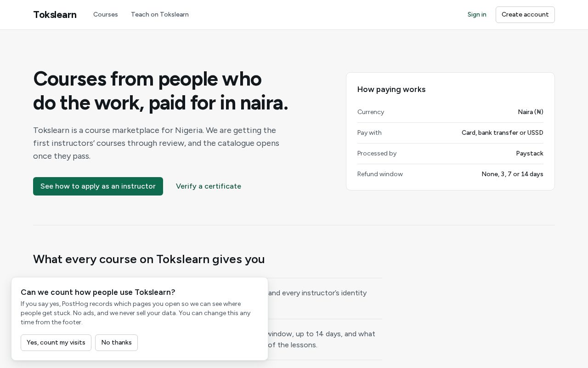
Task: Click 'What every course on Tokslearn gives you' heading
Action: [149, 259]
